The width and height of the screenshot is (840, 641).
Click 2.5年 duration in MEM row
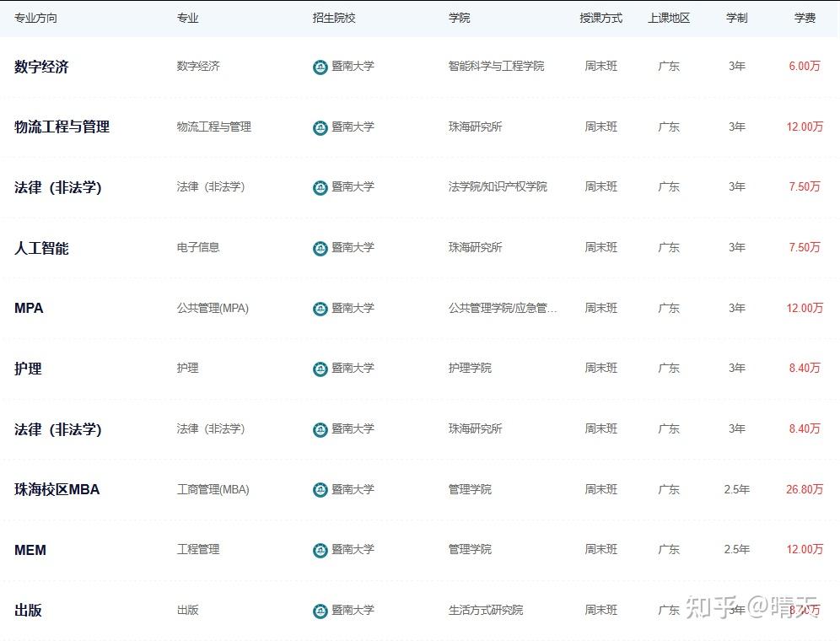tap(736, 549)
